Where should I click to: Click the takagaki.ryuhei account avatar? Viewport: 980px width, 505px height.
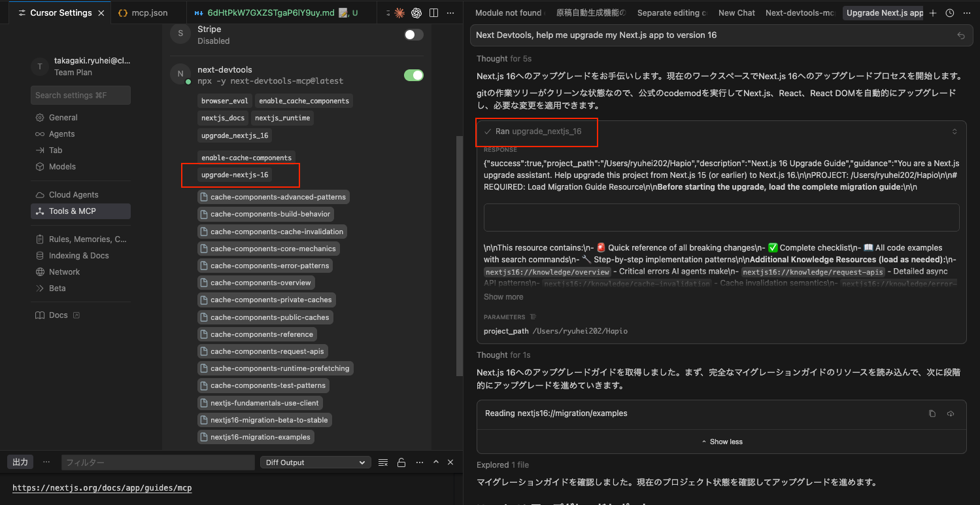tap(40, 66)
